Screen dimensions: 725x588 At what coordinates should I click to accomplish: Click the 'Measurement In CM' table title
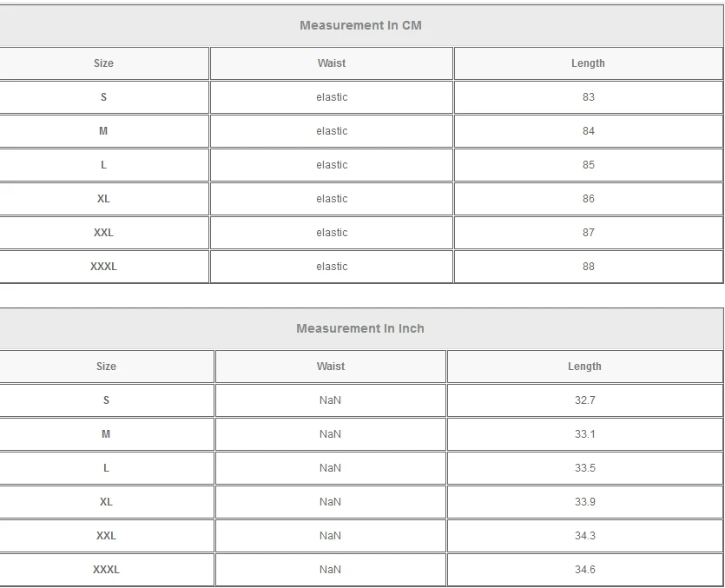tap(360, 25)
